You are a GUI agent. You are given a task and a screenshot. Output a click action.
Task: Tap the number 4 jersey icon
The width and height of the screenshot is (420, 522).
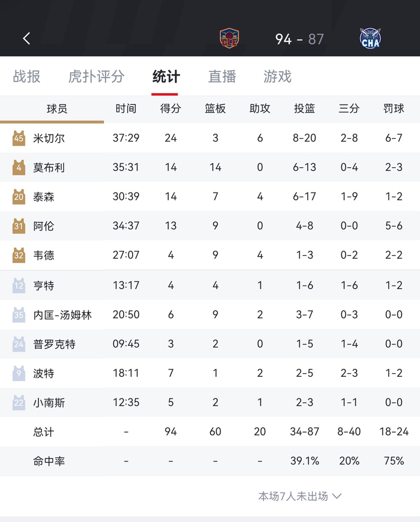click(19, 167)
